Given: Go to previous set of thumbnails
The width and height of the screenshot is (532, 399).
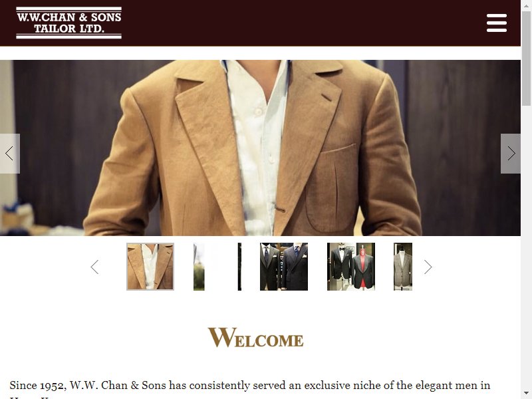Looking at the screenshot, I should coord(94,267).
